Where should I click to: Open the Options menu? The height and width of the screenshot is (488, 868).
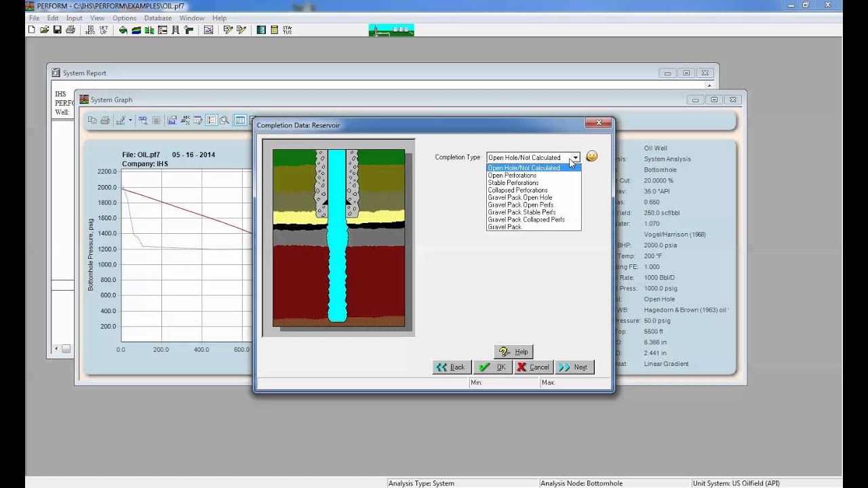pyautogui.click(x=124, y=18)
